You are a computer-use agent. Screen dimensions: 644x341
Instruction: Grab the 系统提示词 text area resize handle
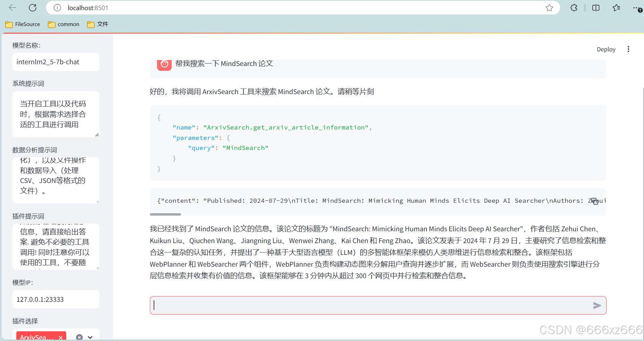coord(97,135)
